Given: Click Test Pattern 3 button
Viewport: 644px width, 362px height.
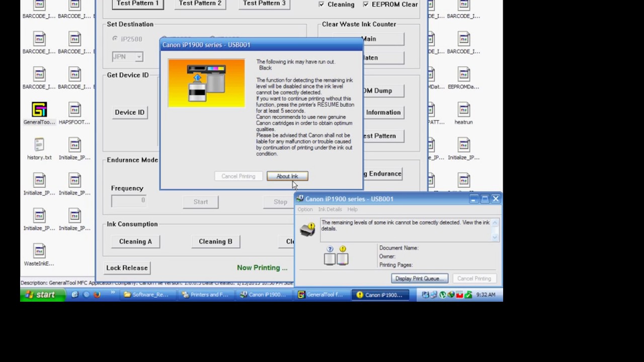Looking at the screenshot, I should click(264, 4).
